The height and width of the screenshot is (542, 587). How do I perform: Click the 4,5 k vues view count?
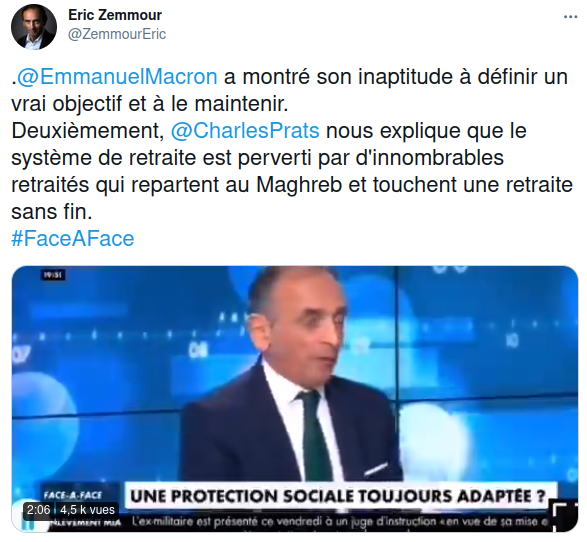tap(87, 509)
